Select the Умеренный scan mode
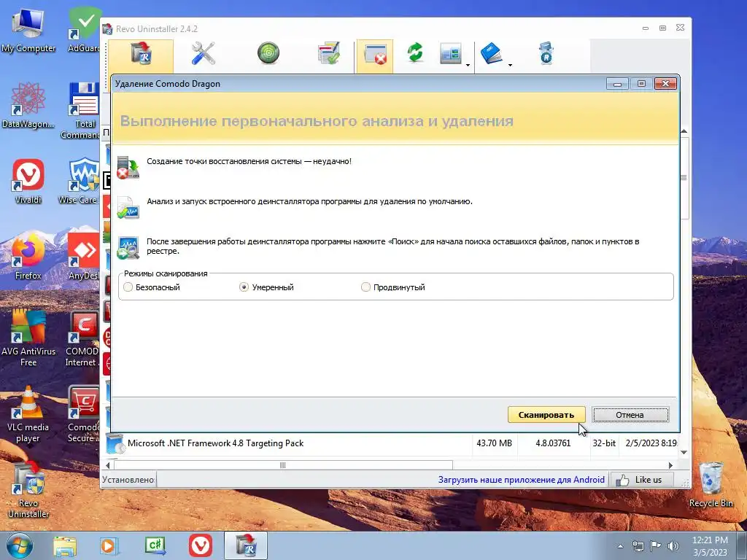 point(267,287)
